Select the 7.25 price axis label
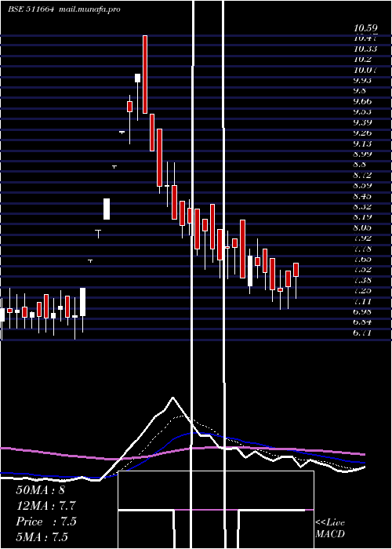Screen dimensions: 392x549 [362, 291]
